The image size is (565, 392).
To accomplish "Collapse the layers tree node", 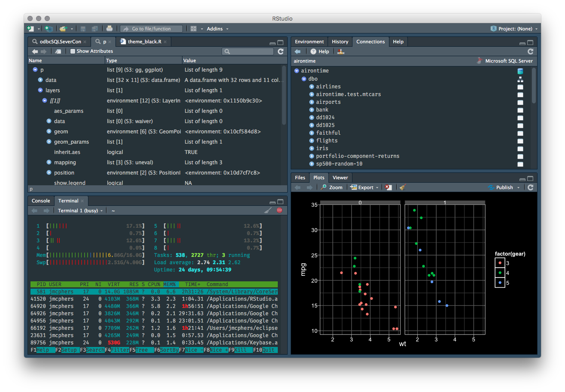I will (x=40, y=90).
